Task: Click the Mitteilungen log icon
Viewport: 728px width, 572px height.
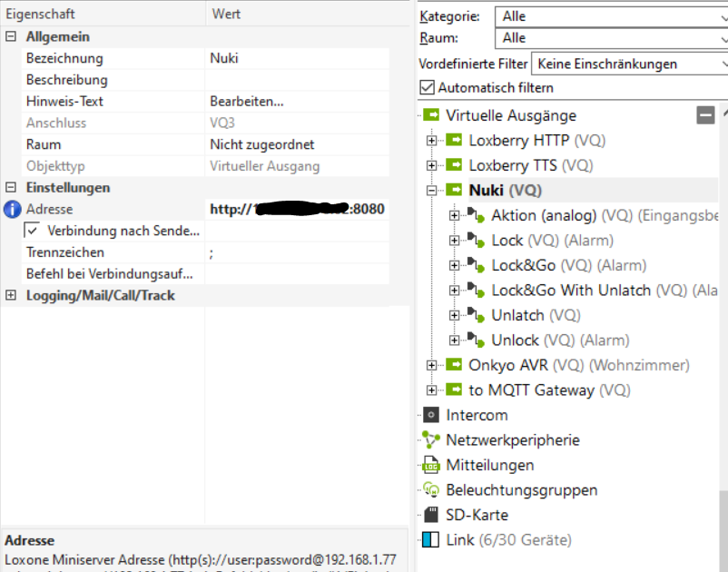Action: [431, 465]
